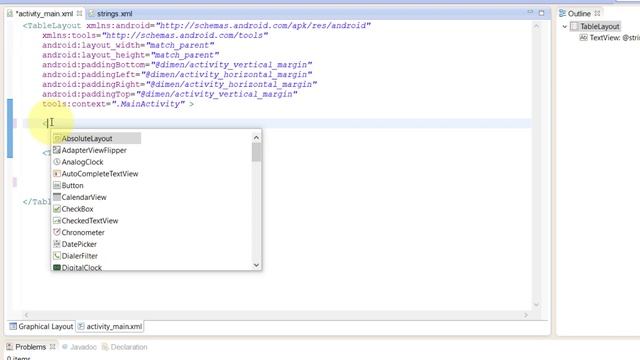
Task: Close the Problems view tab
Action: 52,347
